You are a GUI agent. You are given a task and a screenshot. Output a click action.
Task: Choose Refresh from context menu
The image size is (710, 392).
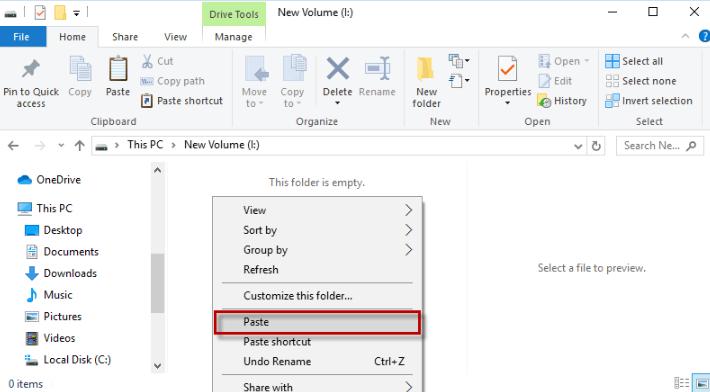point(318,270)
